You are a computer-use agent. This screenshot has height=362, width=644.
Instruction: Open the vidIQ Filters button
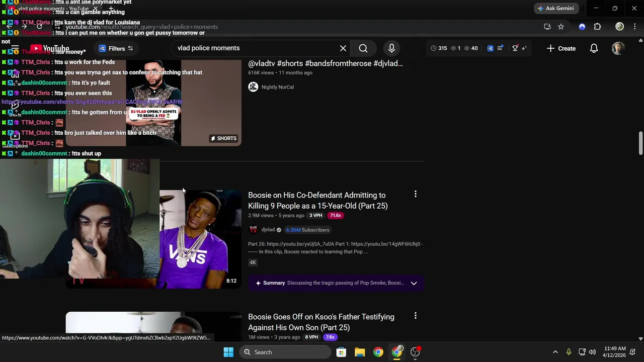(x=116, y=49)
